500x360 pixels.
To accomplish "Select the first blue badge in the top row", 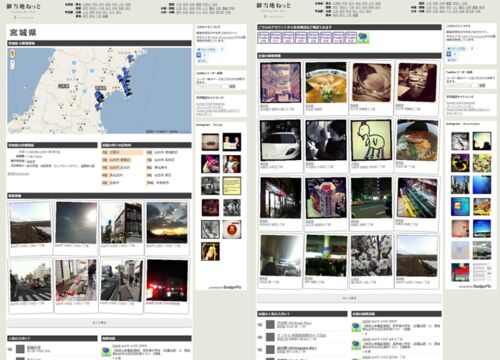I will pos(263,38).
